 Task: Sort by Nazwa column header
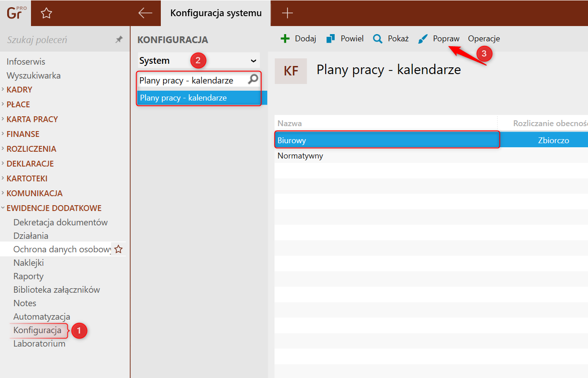(290, 123)
